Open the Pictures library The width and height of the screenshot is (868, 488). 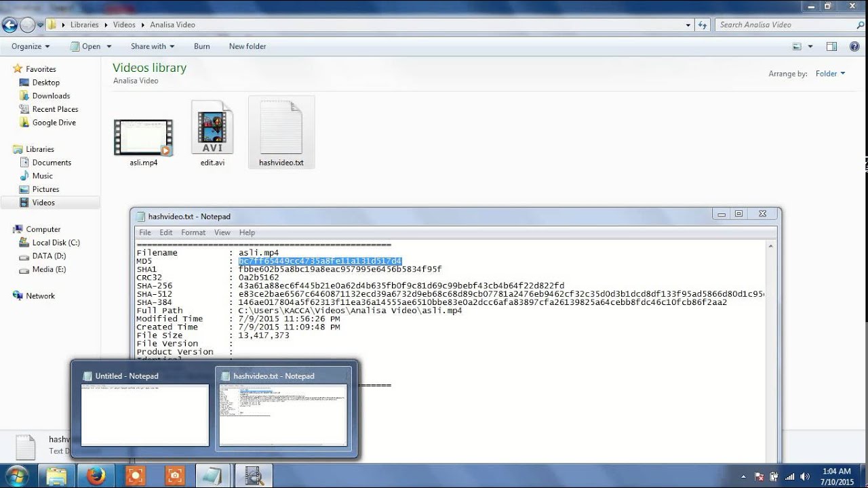(x=45, y=189)
